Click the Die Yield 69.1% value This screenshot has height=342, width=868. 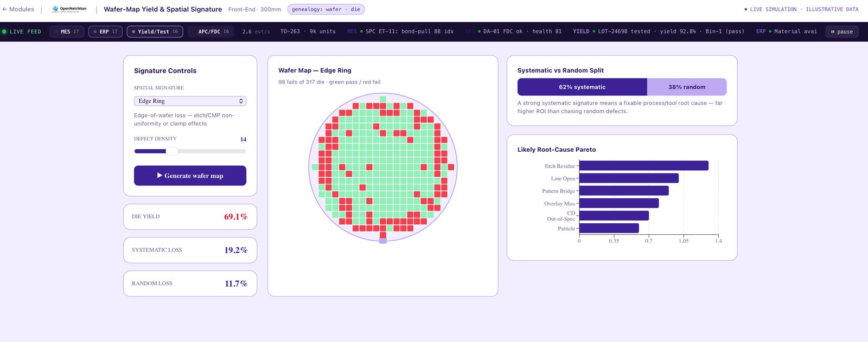pyautogui.click(x=235, y=217)
